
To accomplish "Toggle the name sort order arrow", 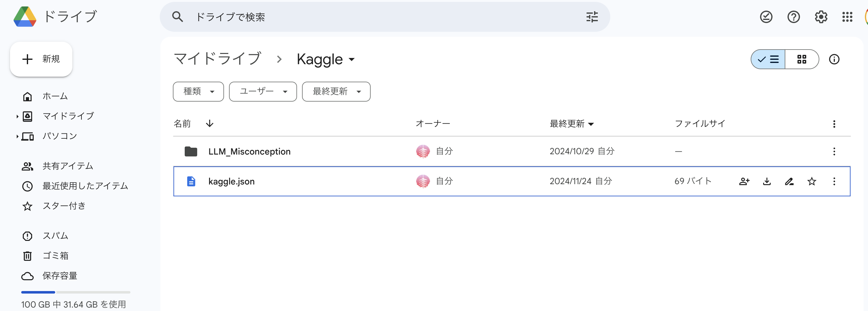I will [x=209, y=123].
